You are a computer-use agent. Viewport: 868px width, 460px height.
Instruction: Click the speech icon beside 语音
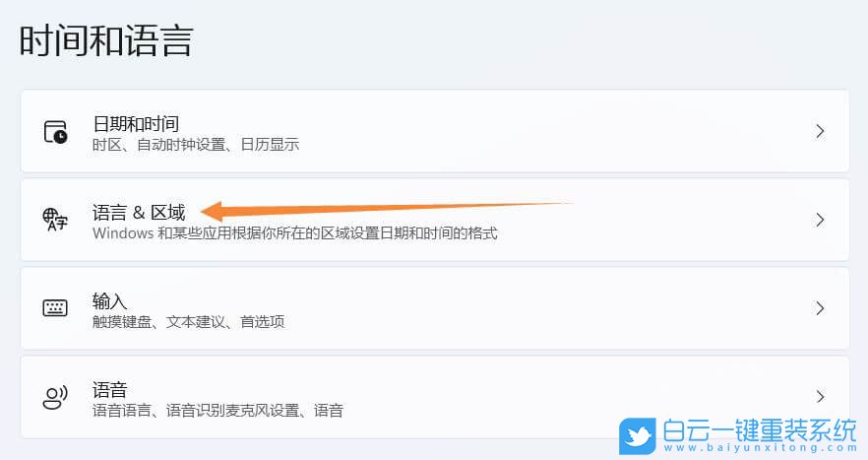click(x=55, y=397)
